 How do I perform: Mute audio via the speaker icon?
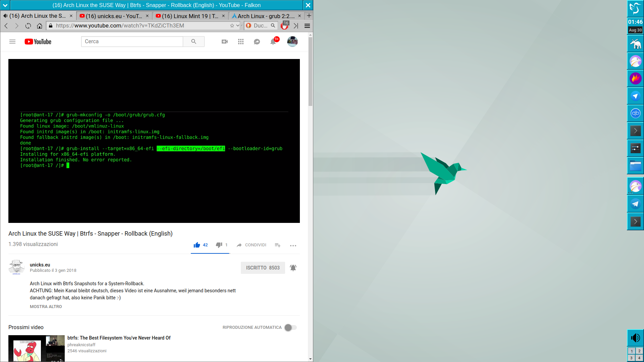[635, 338]
